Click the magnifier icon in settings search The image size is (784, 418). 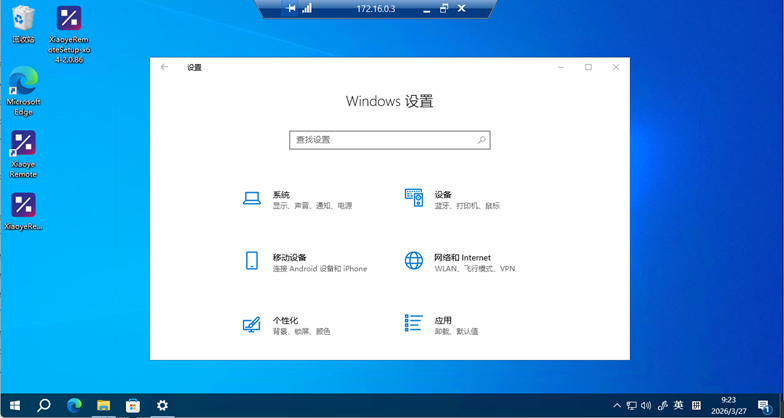click(x=481, y=140)
